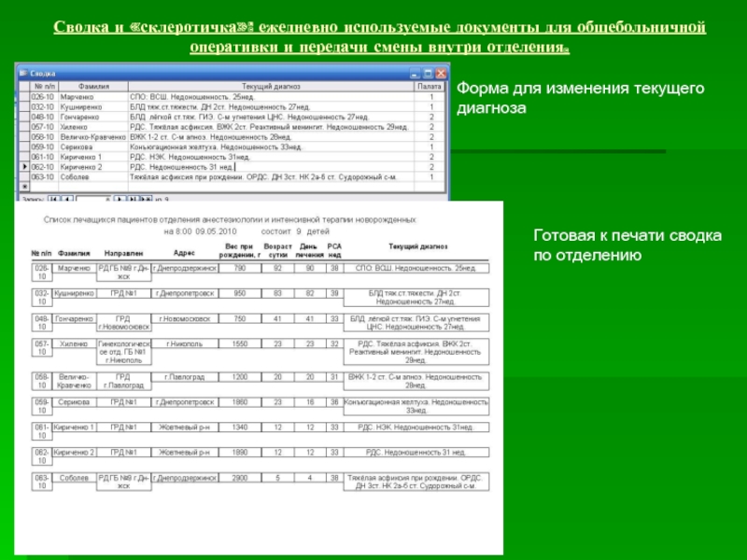Click the new-record asterisk row selector

point(24,187)
